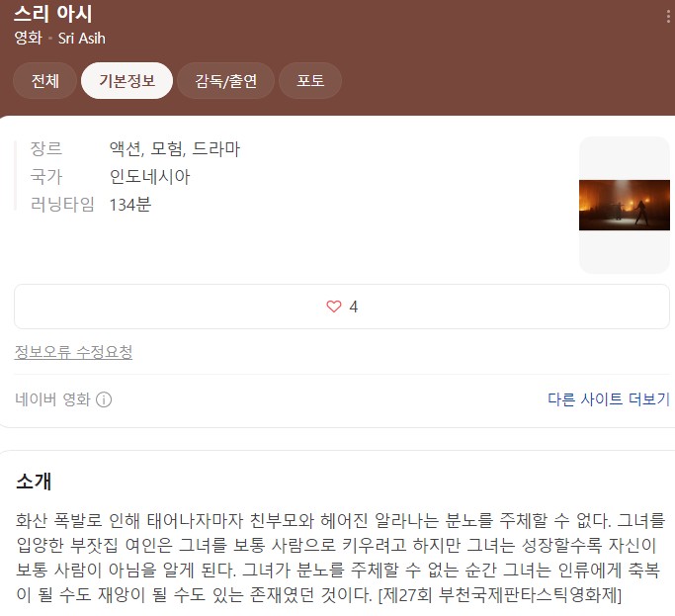Click the like count number 4
The width and height of the screenshot is (675, 616).
pos(354,307)
